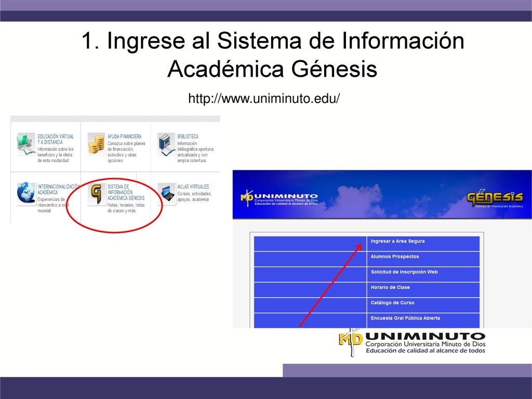Click the Génesis golden G icon
Screen dimensions: 532x399
click(x=96, y=194)
